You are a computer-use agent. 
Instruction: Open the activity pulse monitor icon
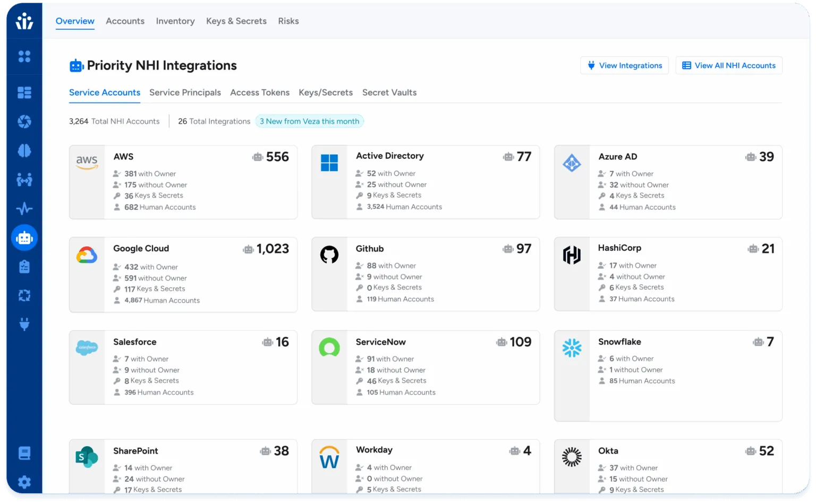(24, 209)
